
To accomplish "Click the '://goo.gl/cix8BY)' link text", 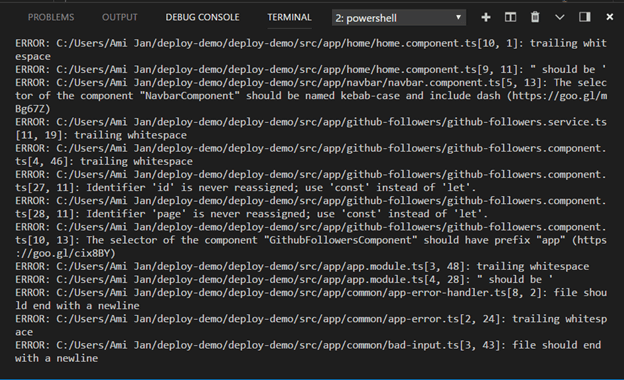I will coord(65,253).
